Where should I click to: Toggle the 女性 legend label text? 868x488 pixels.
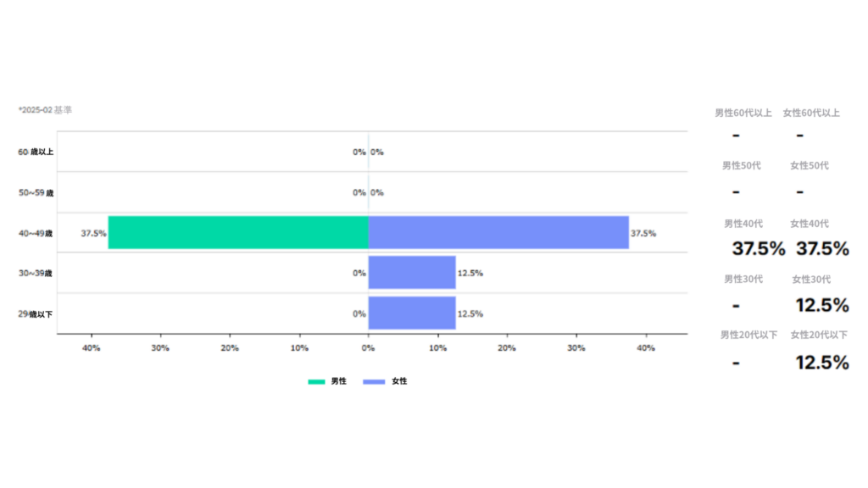click(x=399, y=381)
